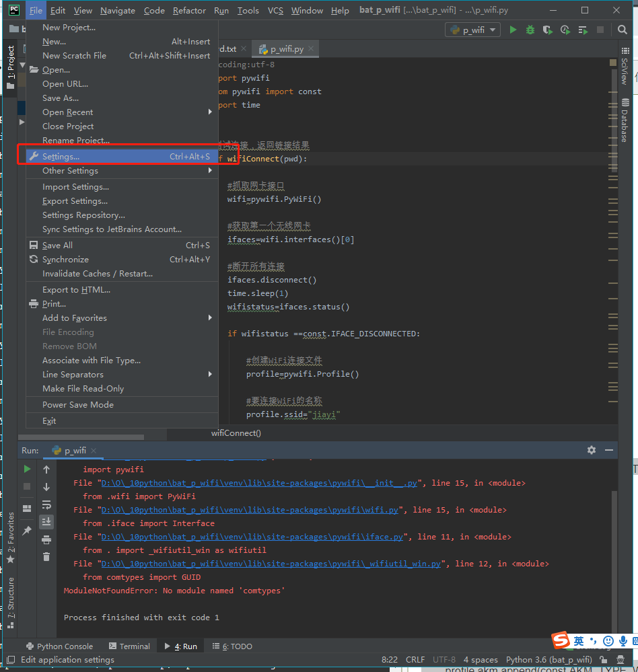Close the p_wifi Run tab
Screen dimensions: 638x672
click(94, 451)
